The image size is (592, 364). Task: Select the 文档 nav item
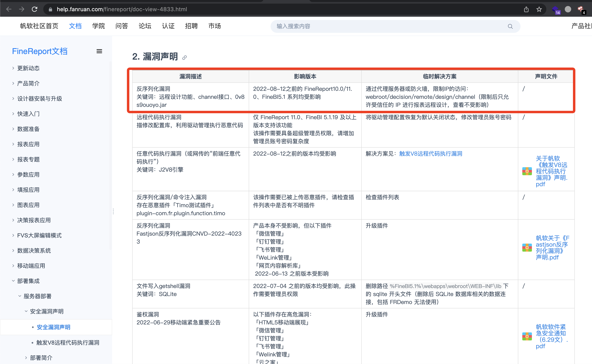[x=75, y=26]
